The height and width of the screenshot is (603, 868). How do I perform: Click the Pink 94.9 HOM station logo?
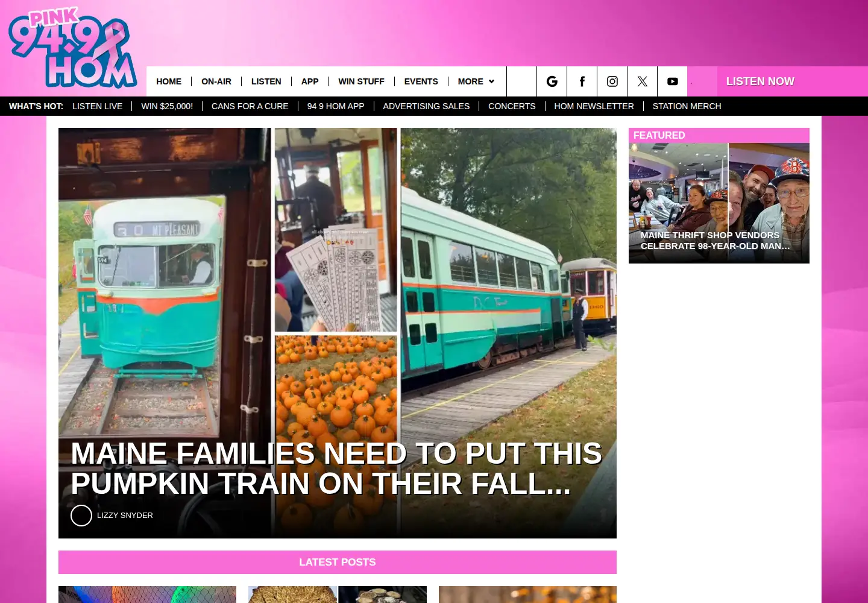click(x=72, y=48)
